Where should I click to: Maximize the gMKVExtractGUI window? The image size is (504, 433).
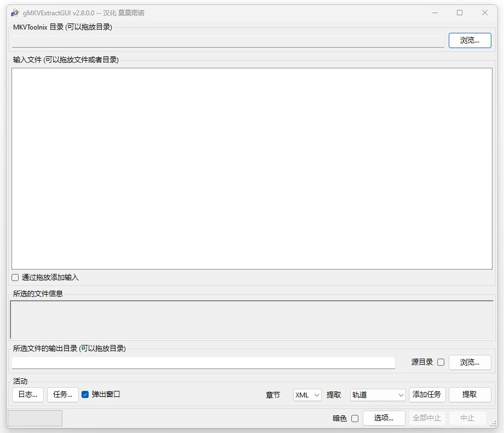460,13
